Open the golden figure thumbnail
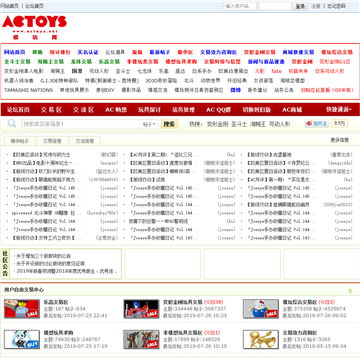 pos(260,339)
